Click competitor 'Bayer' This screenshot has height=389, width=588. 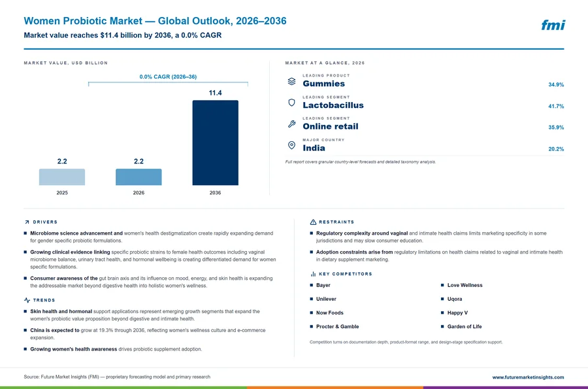pyautogui.click(x=323, y=285)
